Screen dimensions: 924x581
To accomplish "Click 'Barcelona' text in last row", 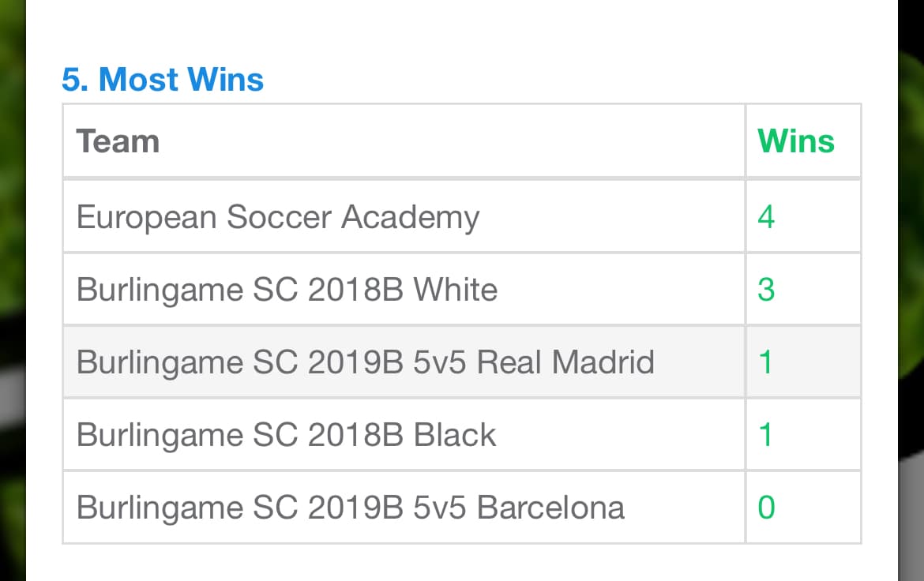I will pos(550,508).
